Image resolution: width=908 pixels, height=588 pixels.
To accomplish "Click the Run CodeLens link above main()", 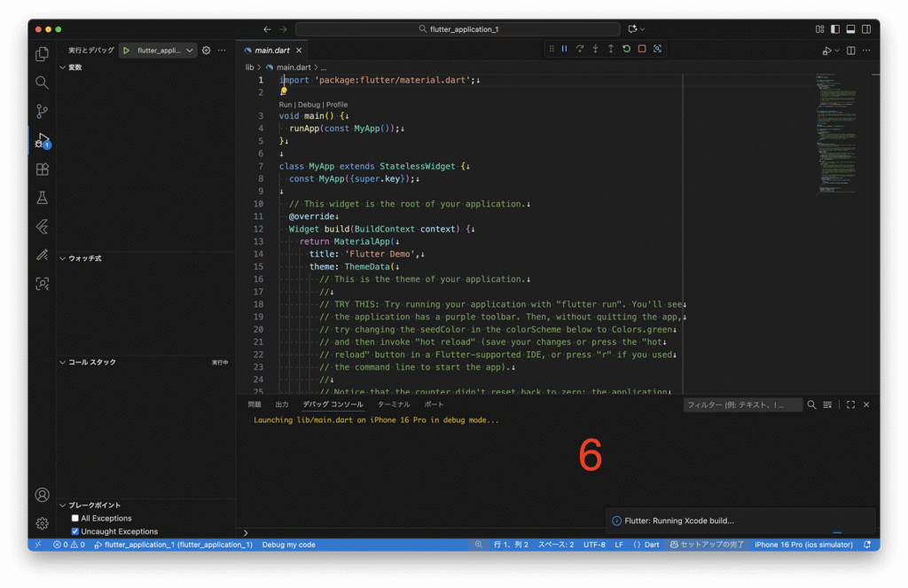I will pyautogui.click(x=285, y=105).
